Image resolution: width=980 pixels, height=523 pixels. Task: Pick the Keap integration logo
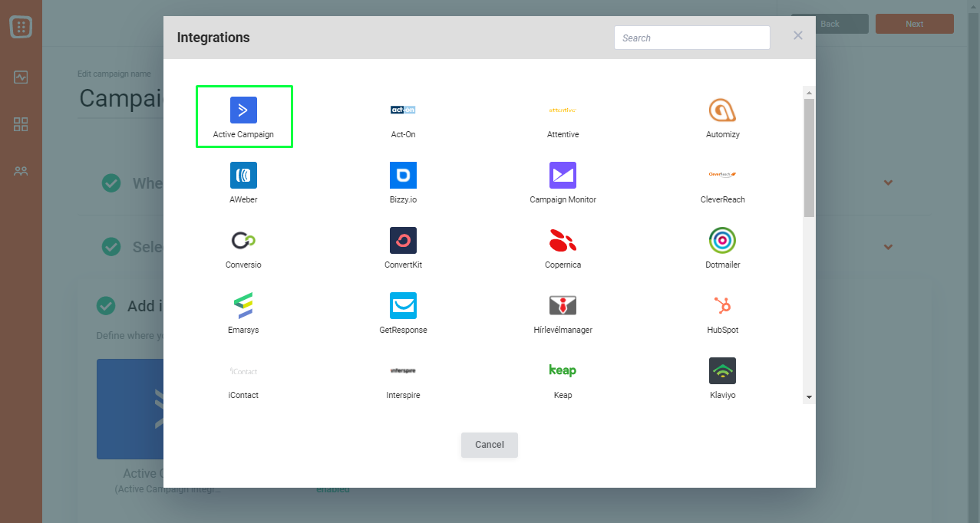(x=563, y=370)
